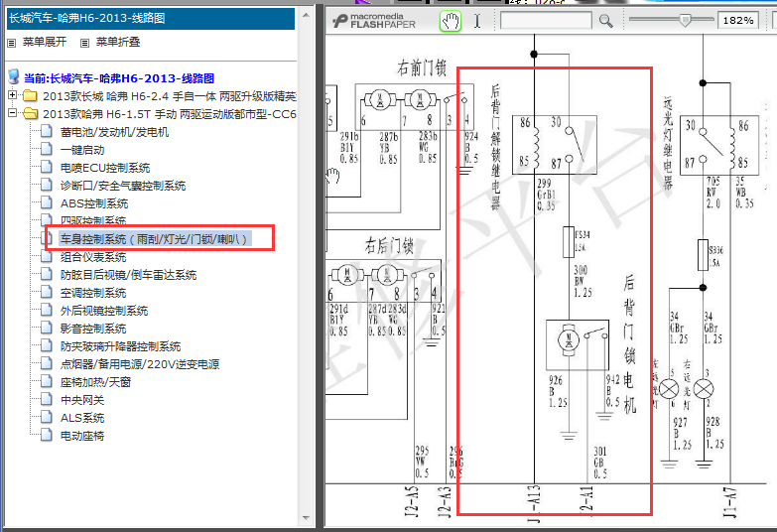Click the 右后门锁 label in diagram
The image size is (777, 532).
pos(389,245)
